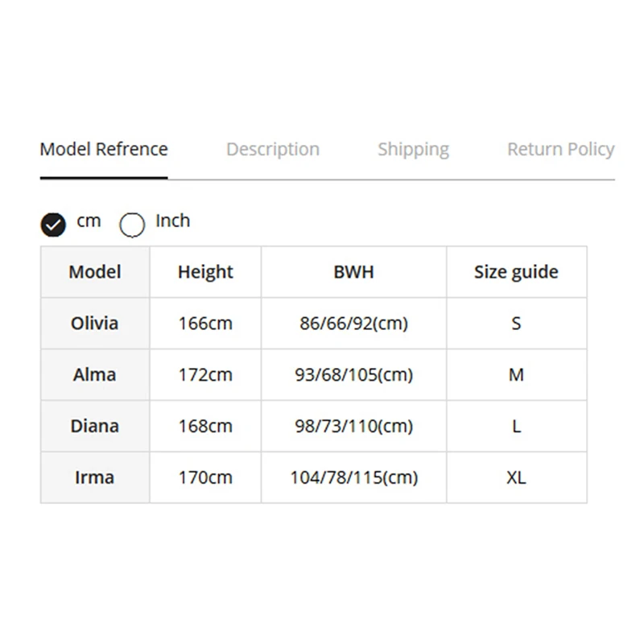Open the Shipping tab
Viewport: 644px width, 644px height.
coord(413,150)
